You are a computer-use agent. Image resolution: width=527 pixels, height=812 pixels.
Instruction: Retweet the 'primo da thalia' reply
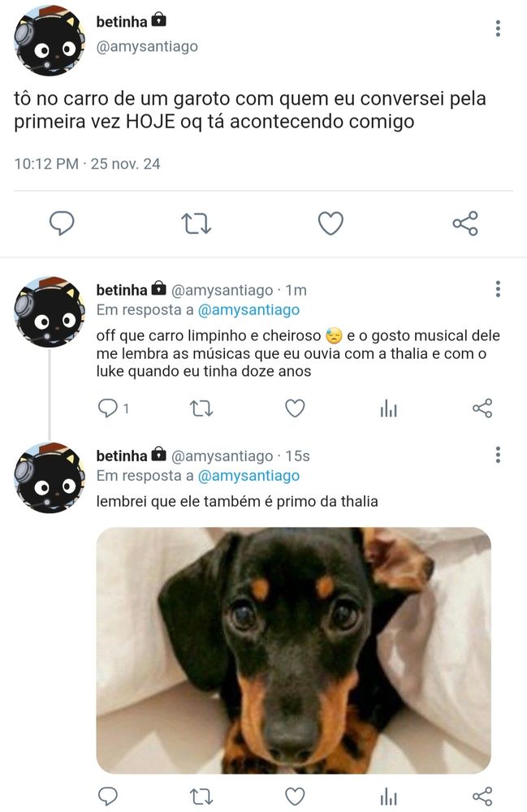(x=200, y=797)
